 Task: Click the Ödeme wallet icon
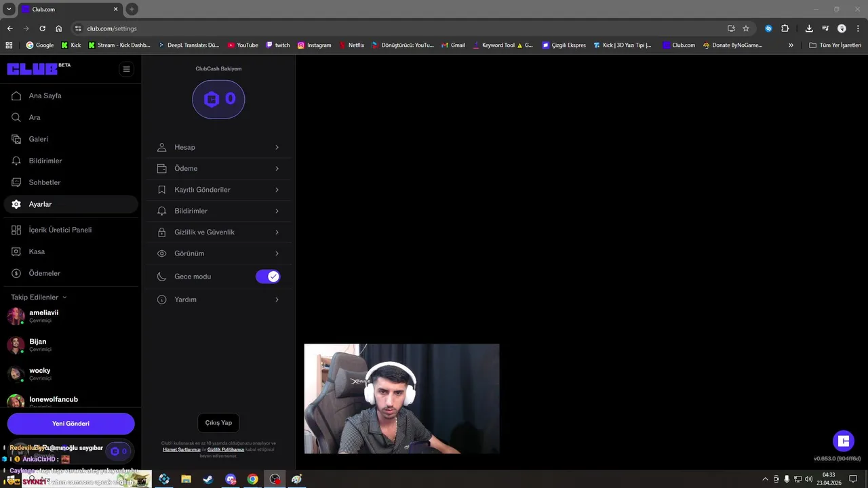click(x=161, y=168)
